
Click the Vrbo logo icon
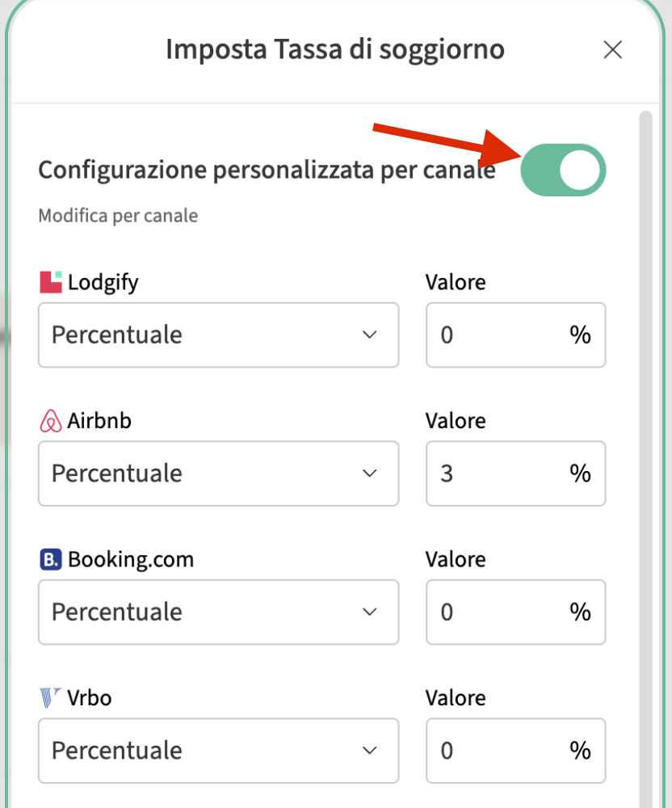51,697
